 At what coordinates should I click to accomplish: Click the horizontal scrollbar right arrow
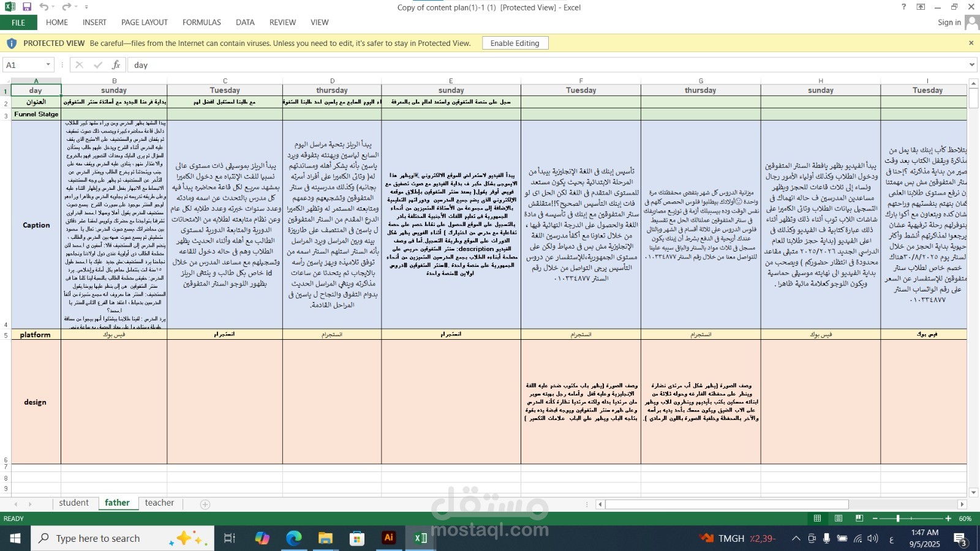click(962, 504)
